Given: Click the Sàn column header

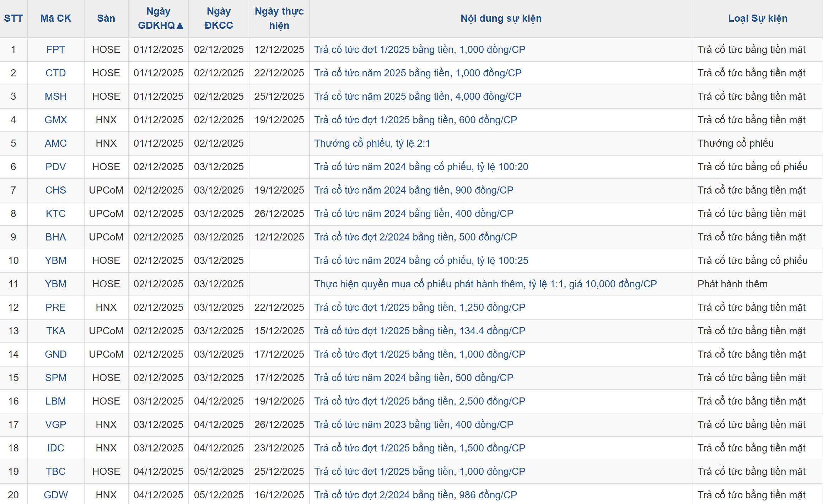Looking at the screenshot, I should click(x=106, y=18).
